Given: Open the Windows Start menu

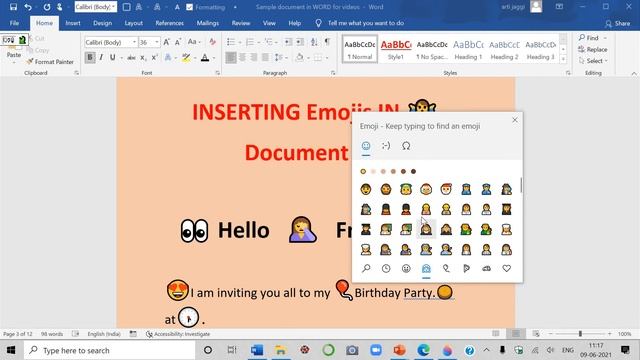Looking at the screenshot, I should point(11,350).
